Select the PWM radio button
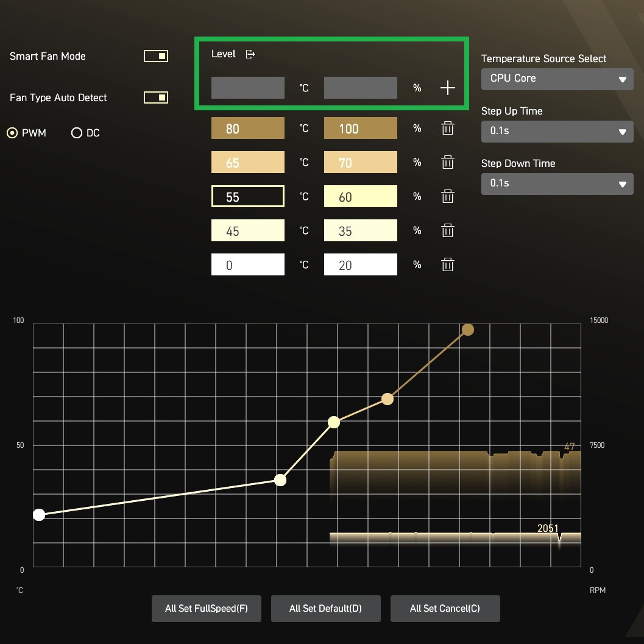 tap(12, 133)
